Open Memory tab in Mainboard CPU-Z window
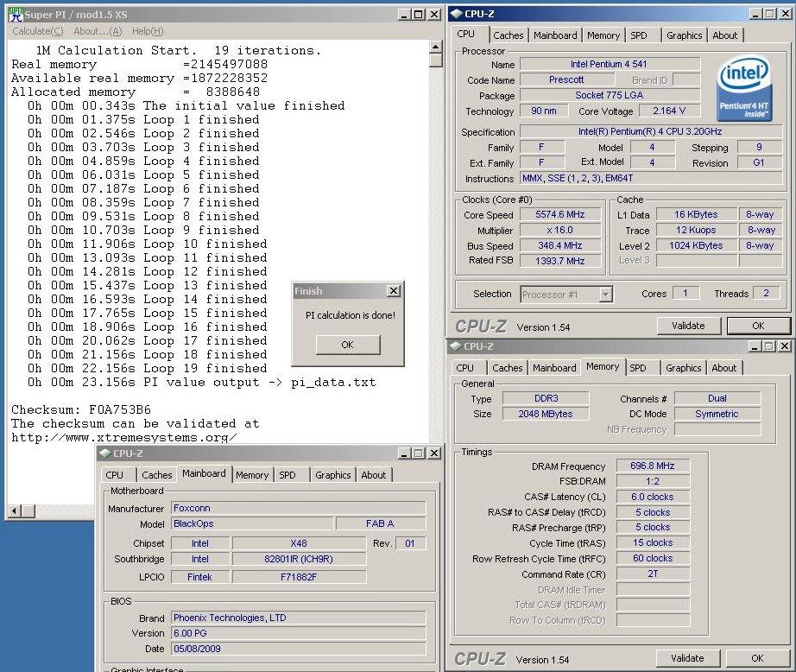 coord(252,475)
